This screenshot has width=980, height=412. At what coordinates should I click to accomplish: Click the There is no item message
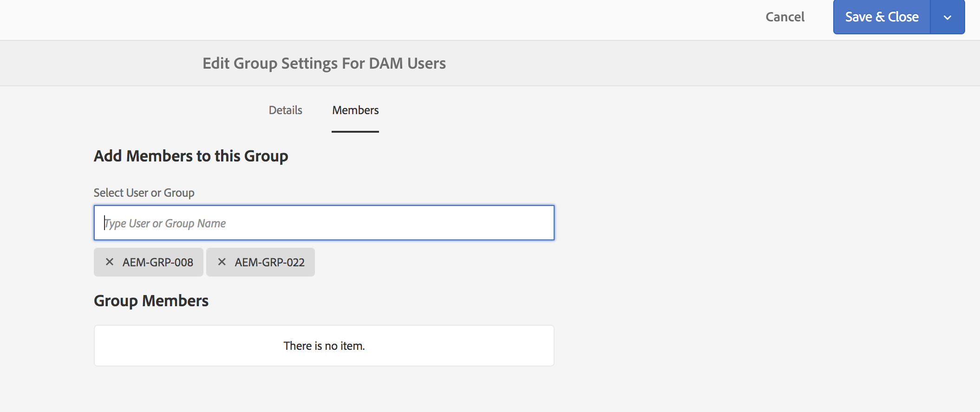[324, 346]
